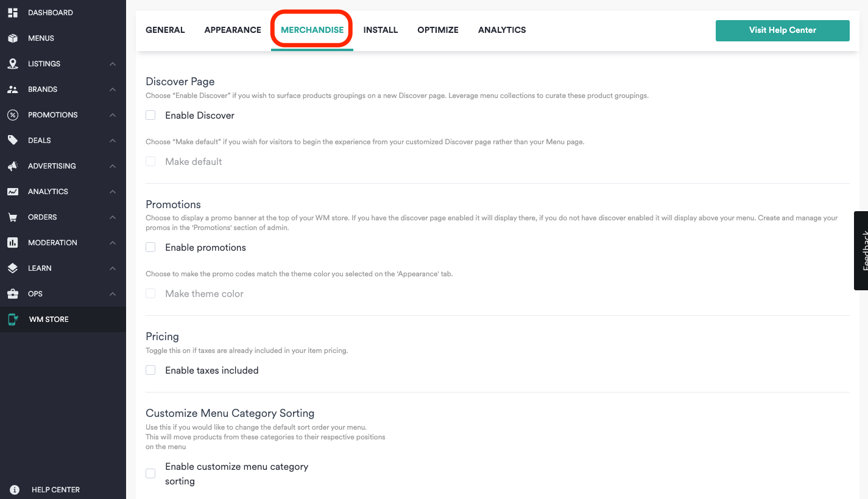Tick the Enable taxes included checkbox

(150, 370)
